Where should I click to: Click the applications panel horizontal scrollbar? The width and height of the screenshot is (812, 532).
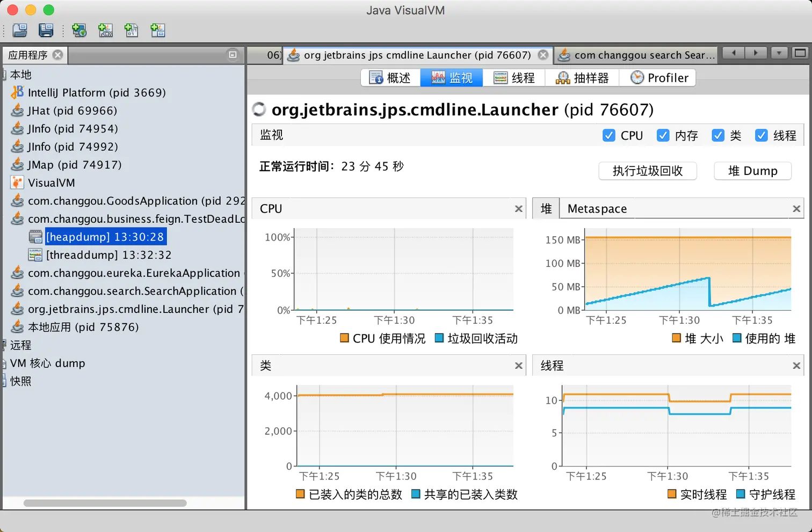tap(105, 503)
